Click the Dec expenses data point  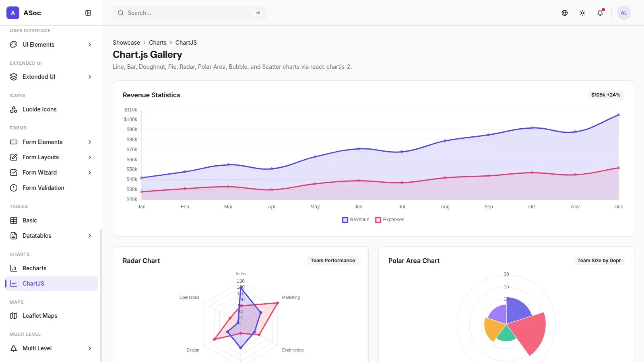(x=619, y=168)
